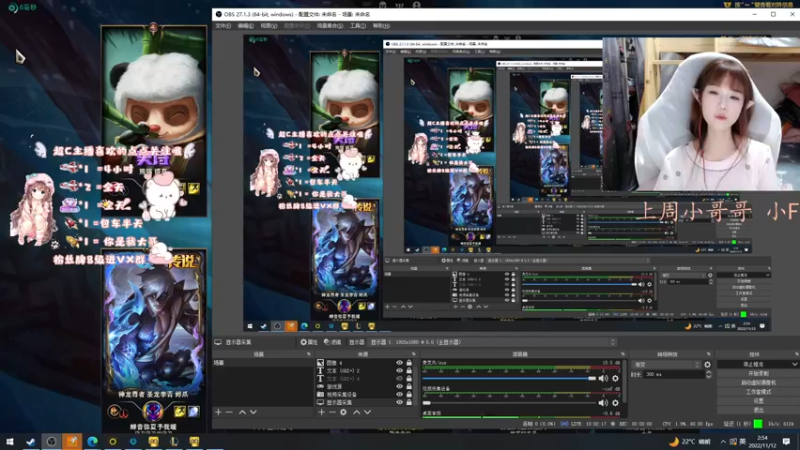Mute the 麦克风/Aux audio channel
This screenshot has height=450, width=800.
(603, 379)
